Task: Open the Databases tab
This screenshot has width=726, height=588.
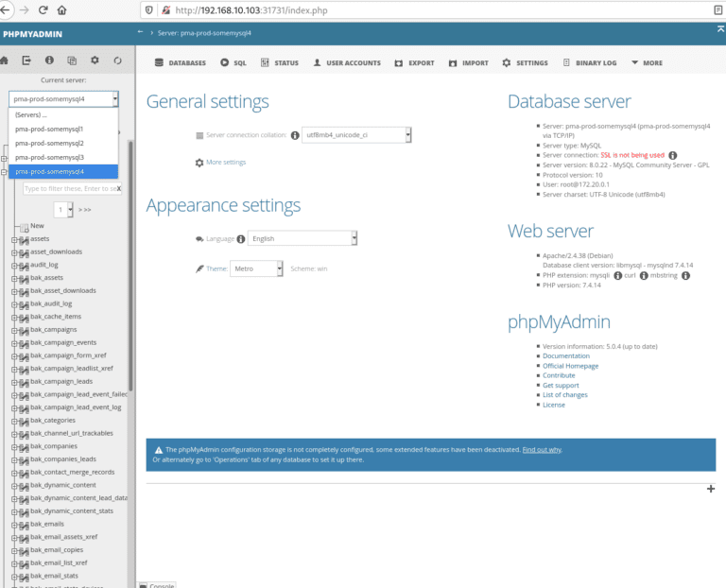Action: pyautogui.click(x=181, y=62)
